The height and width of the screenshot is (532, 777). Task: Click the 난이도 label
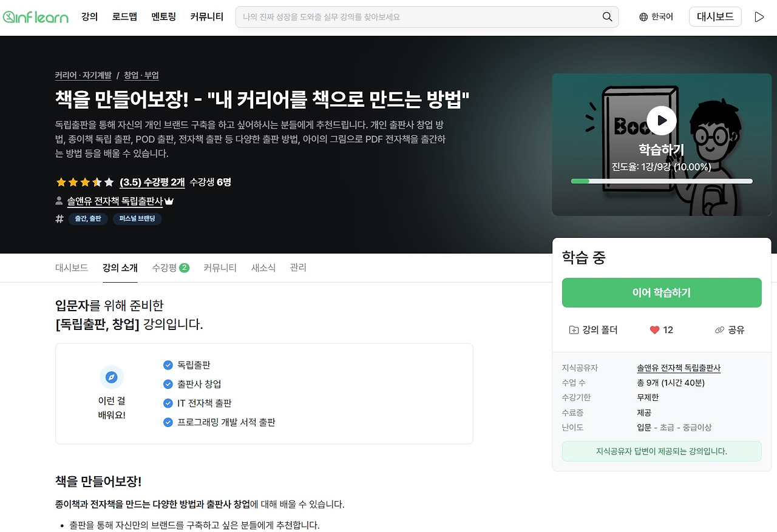coord(572,428)
